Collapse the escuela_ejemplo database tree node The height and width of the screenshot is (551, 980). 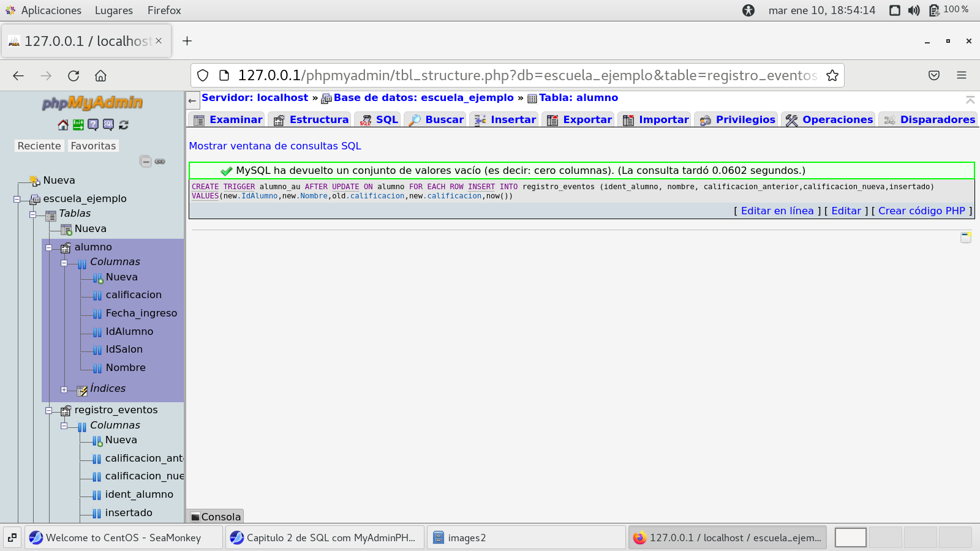17,199
